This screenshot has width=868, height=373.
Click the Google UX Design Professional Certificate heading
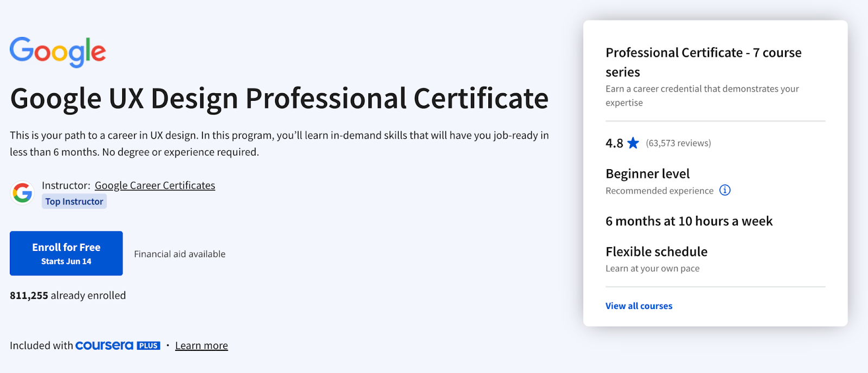click(x=279, y=99)
